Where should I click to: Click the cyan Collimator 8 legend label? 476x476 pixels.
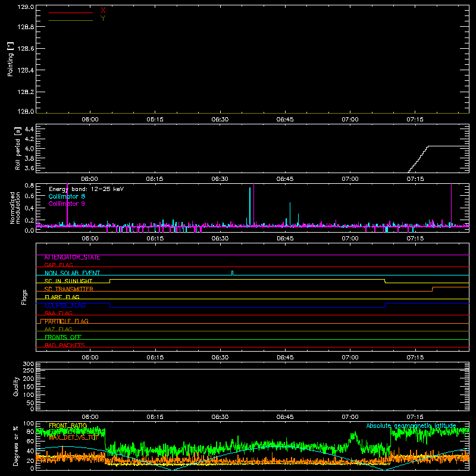[67, 196]
